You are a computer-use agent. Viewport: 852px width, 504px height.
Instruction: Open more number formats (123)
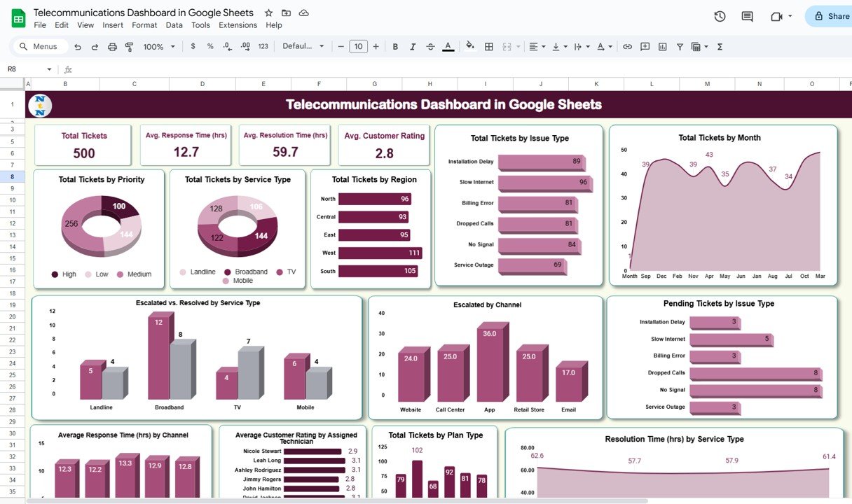pos(263,46)
